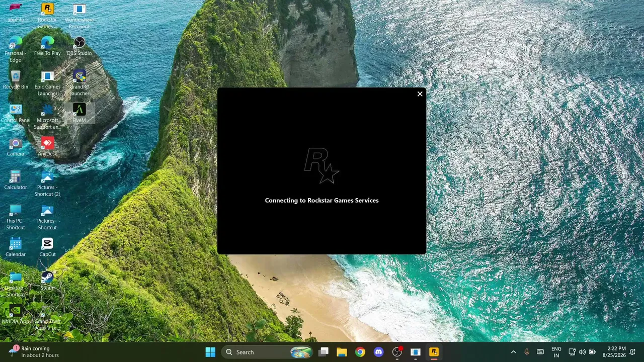This screenshot has height=362, width=644.
Task: Select the Wondershare Recoverit desktop icon
Action: click(x=79, y=16)
